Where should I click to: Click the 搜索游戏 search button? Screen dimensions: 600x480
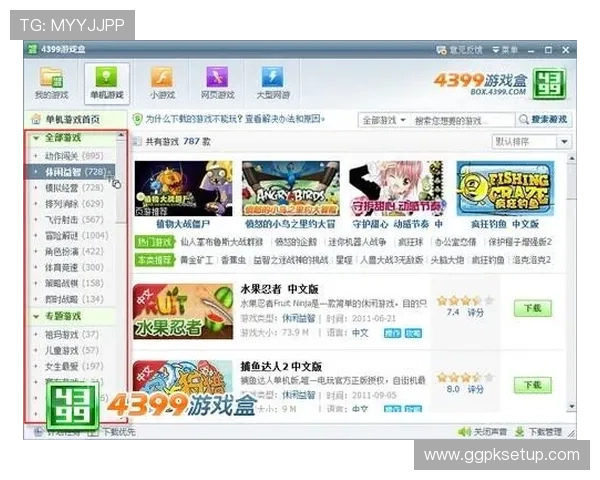(544, 119)
